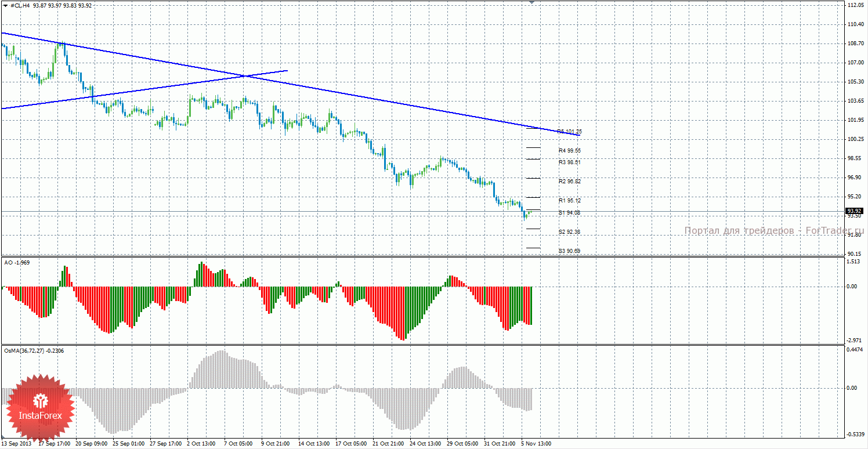Screen dimensions: 868x449
Task: Select the R1 95.12 pivot level
Action: [x=569, y=201]
